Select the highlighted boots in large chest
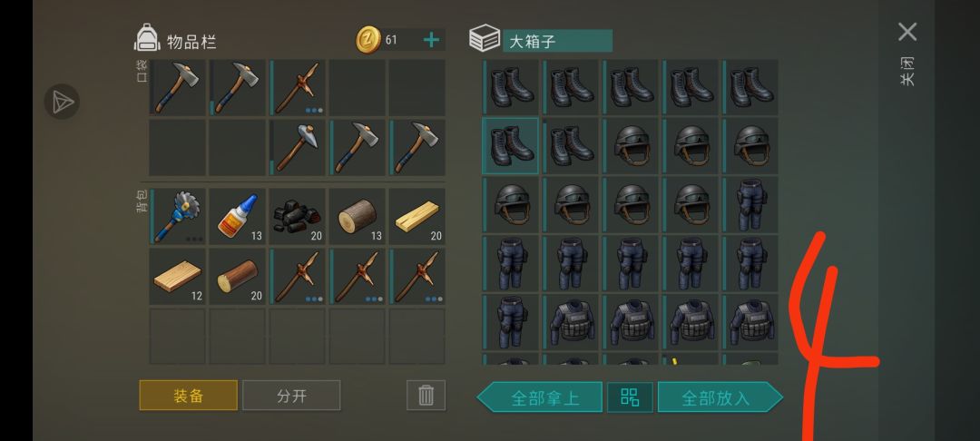 pos(511,145)
